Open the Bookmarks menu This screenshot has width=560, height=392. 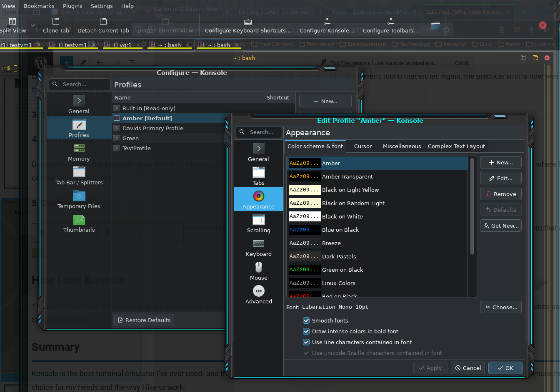39,6
